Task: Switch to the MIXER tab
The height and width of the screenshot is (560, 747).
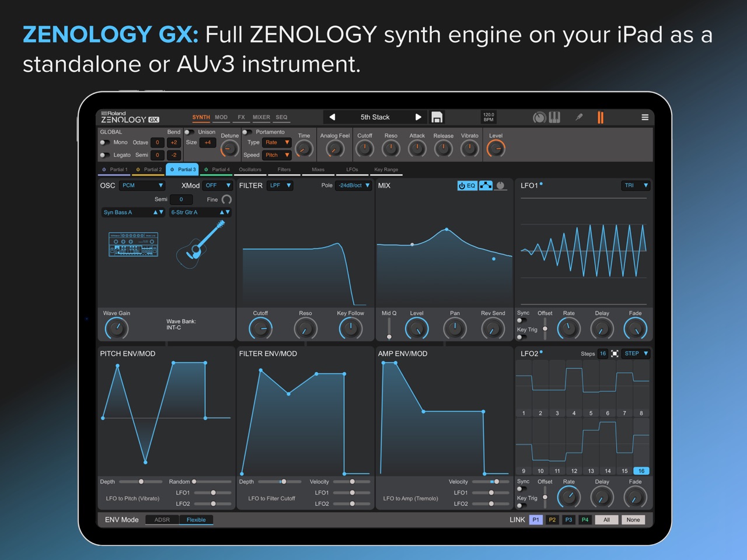Action: coord(261,117)
